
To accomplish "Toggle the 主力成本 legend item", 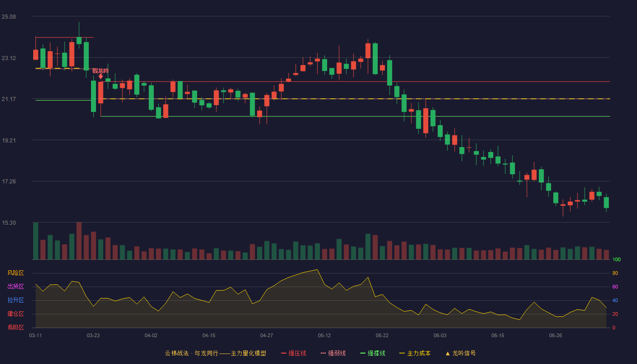I will 415,353.
